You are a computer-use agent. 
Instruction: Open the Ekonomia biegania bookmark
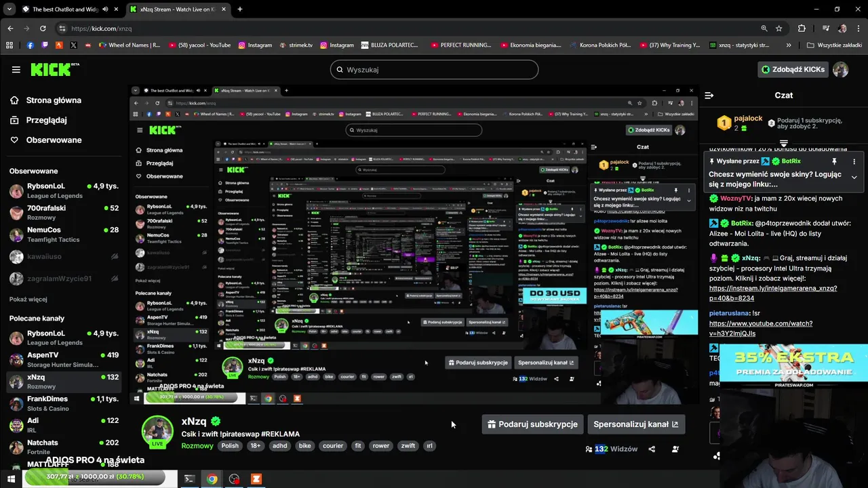[531, 45]
